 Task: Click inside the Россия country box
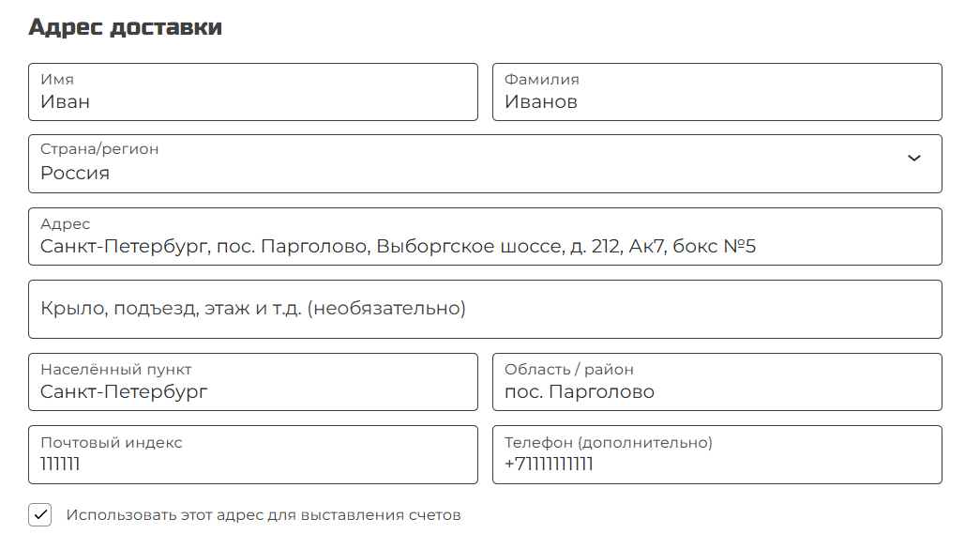click(x=375, y=172)
